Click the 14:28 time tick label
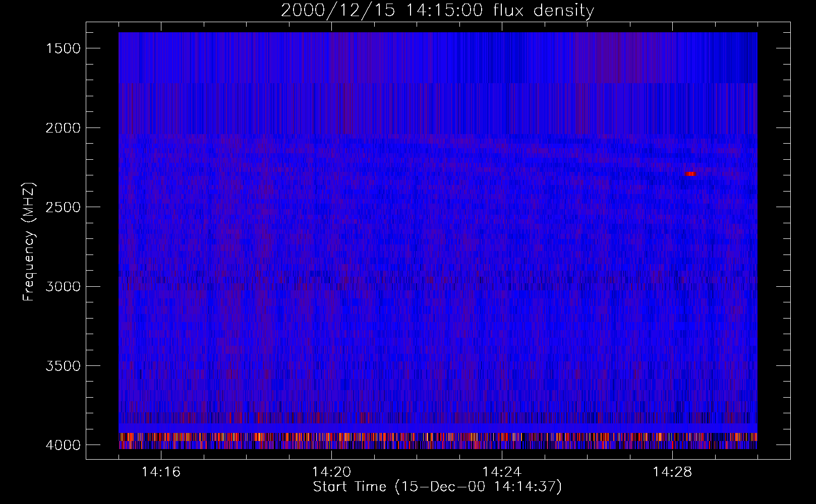816x504 pixels. (x=672, y=472)
